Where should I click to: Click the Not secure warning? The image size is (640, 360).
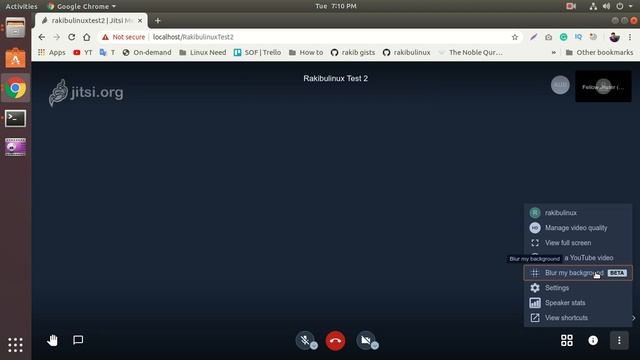coord(123,37)
